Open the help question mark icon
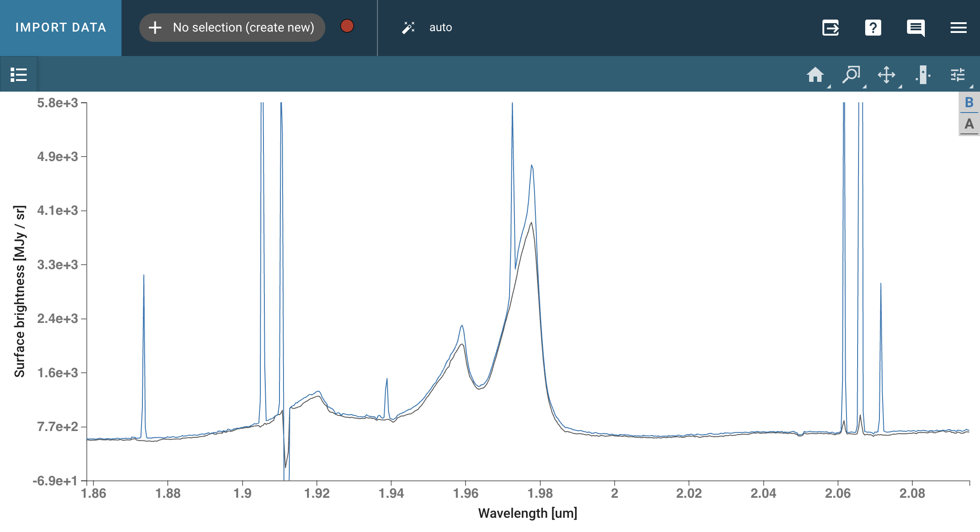 873,28
